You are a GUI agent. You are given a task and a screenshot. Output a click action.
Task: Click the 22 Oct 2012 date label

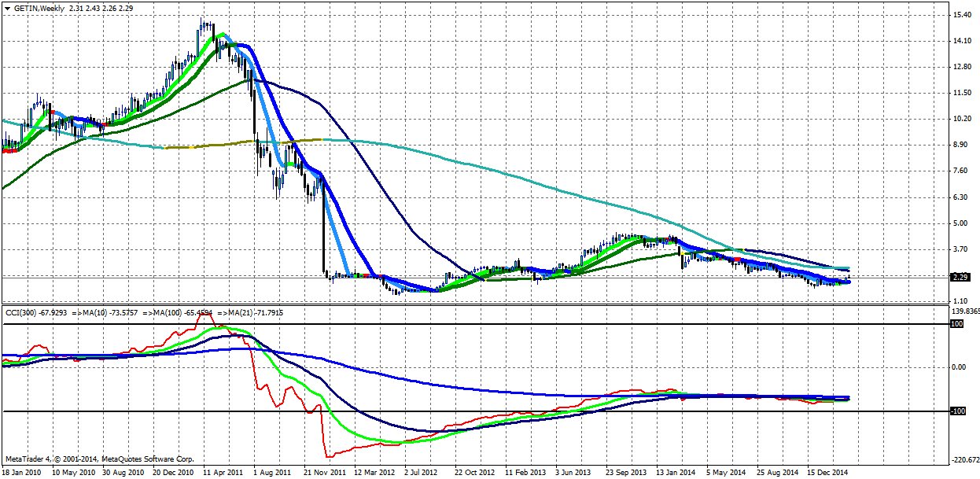coord(475,472)
